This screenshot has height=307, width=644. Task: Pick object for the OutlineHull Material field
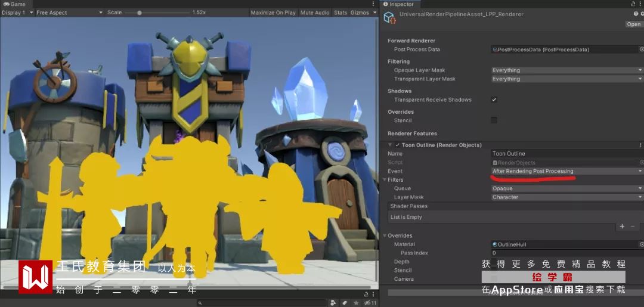click(x=642, y=244)
